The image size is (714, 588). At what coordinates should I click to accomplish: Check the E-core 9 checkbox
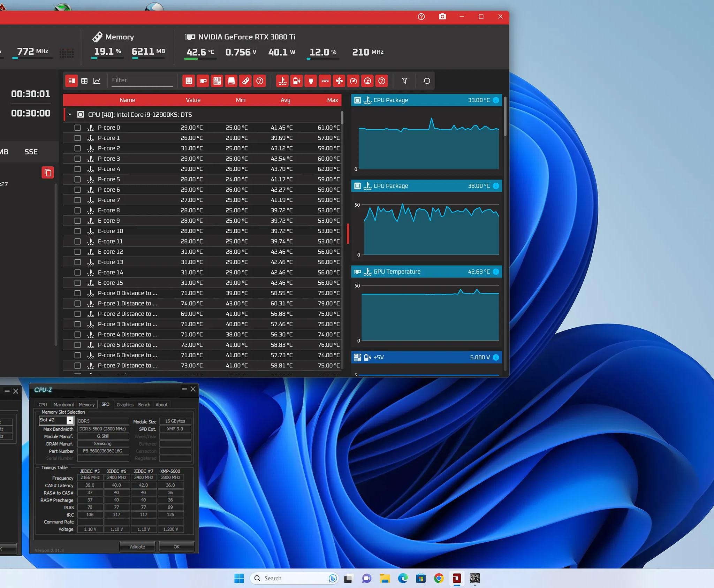[77, 221]
